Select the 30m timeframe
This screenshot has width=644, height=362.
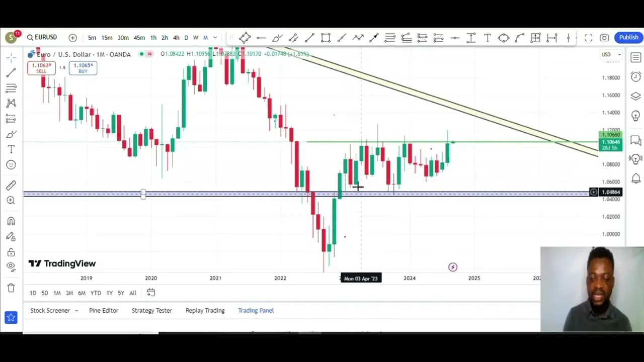coord(123,38)
